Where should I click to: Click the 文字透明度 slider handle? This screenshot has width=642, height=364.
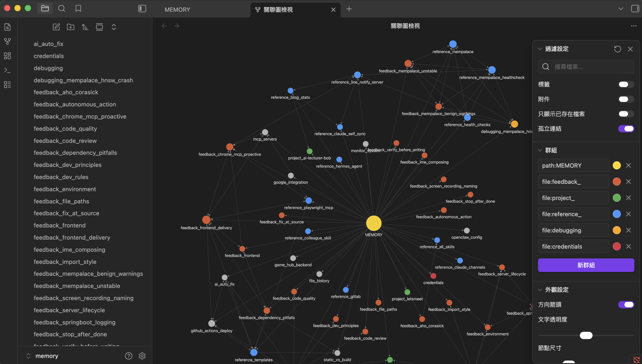586,335
